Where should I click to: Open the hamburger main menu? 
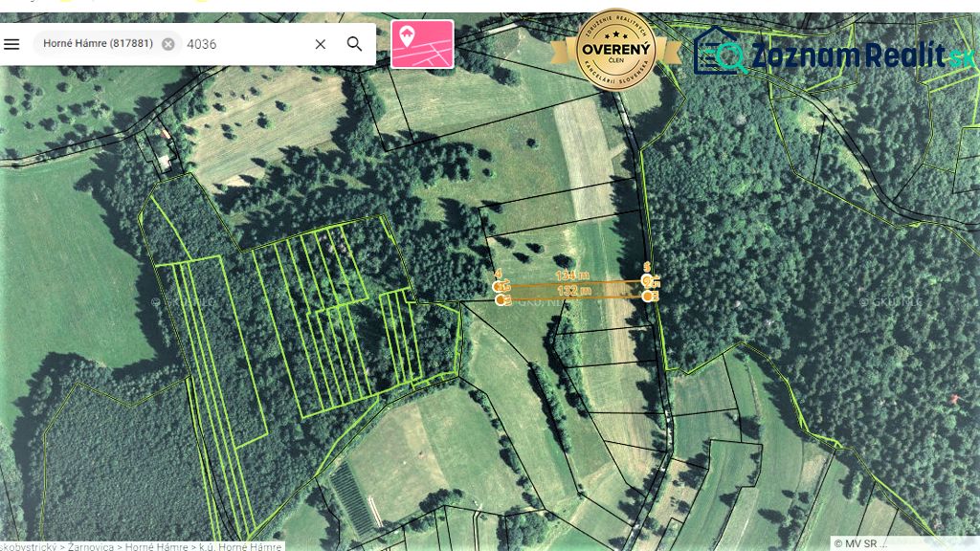pyautogui.click(x=11, y=44)
